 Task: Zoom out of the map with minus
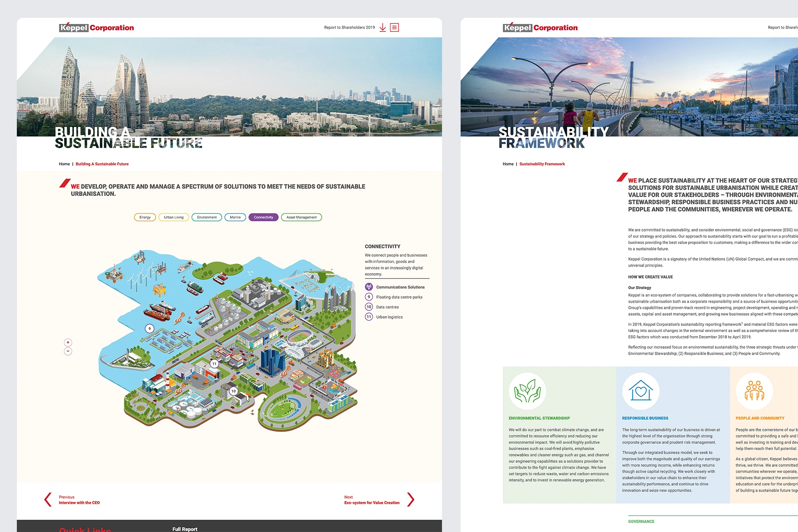point(68,351)
